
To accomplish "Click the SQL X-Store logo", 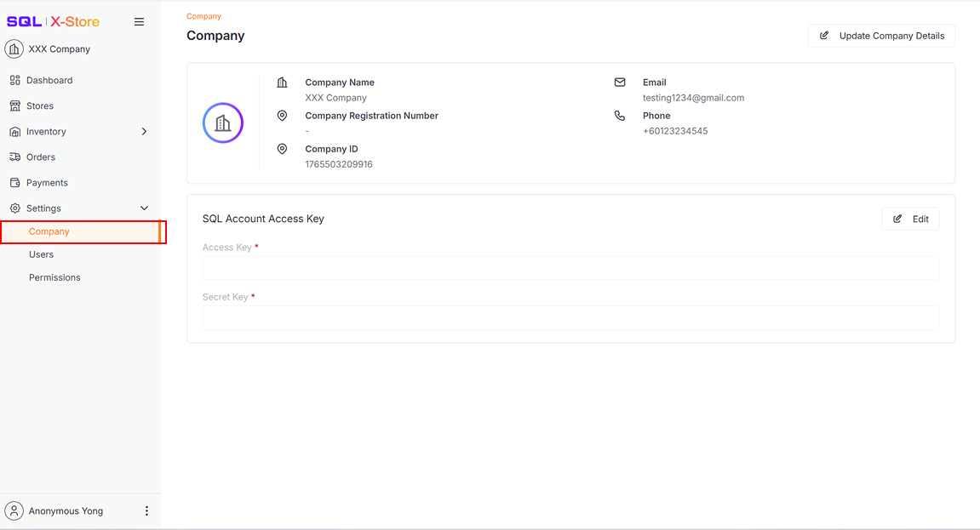I will click(53, 22).
